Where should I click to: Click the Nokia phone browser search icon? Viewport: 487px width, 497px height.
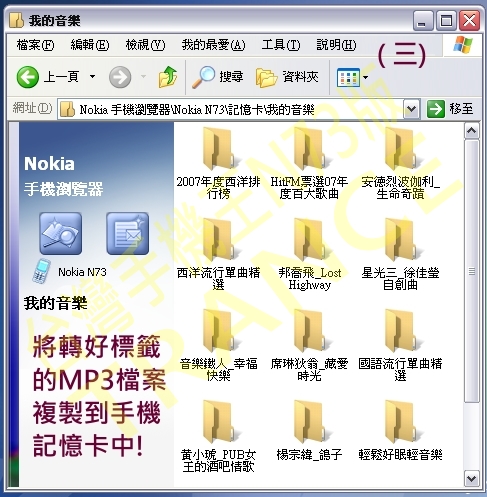60,233
